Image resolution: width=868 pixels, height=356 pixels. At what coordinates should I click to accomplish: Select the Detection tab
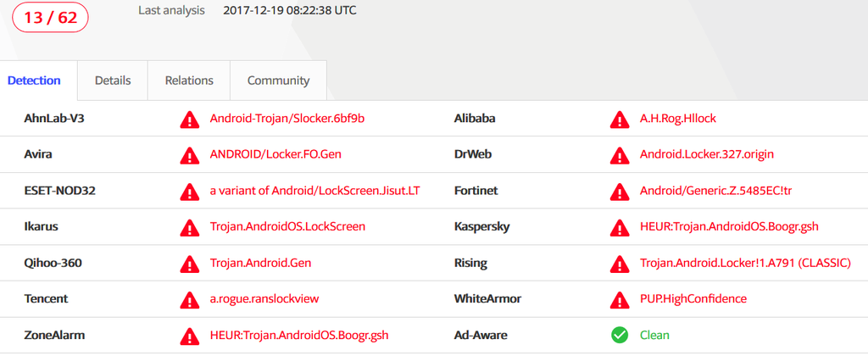(x=34, y=81)
